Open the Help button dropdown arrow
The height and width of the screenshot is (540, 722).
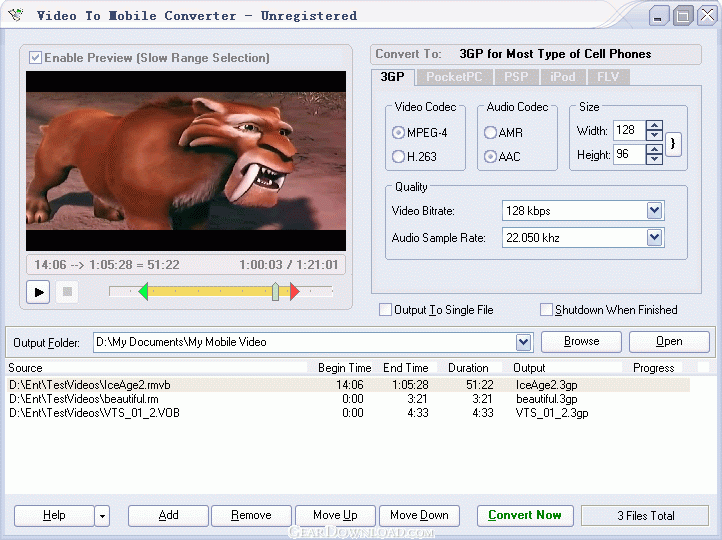click(x=102, y=516)
